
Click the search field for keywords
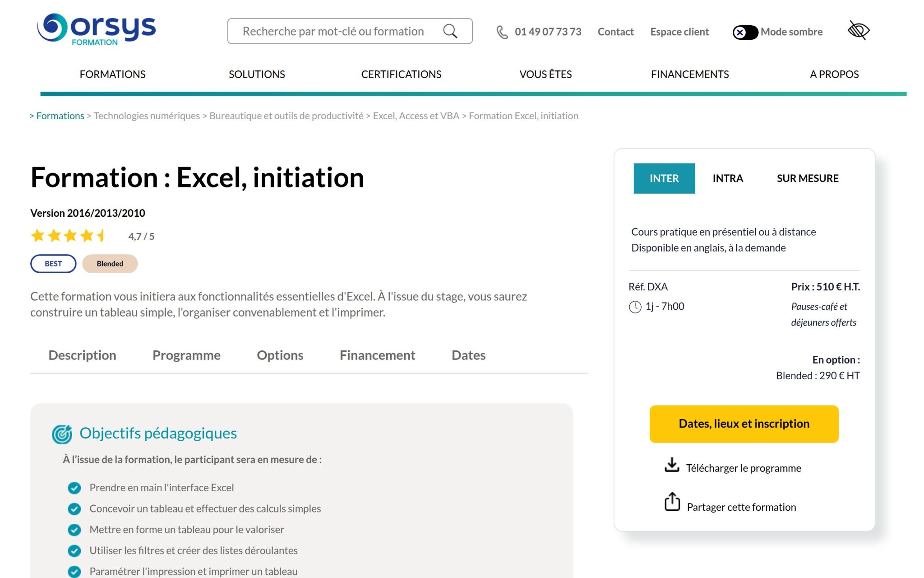[350, 31]
